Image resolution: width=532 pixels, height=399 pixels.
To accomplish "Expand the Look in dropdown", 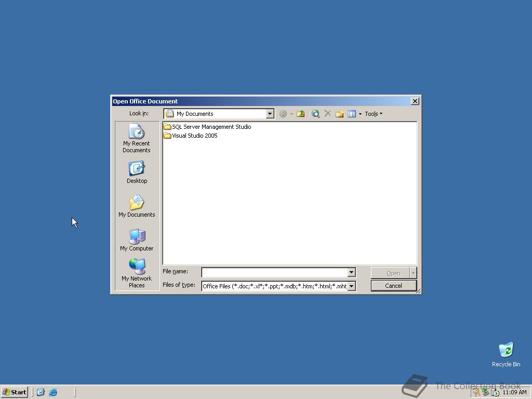I will click(270, 114).
